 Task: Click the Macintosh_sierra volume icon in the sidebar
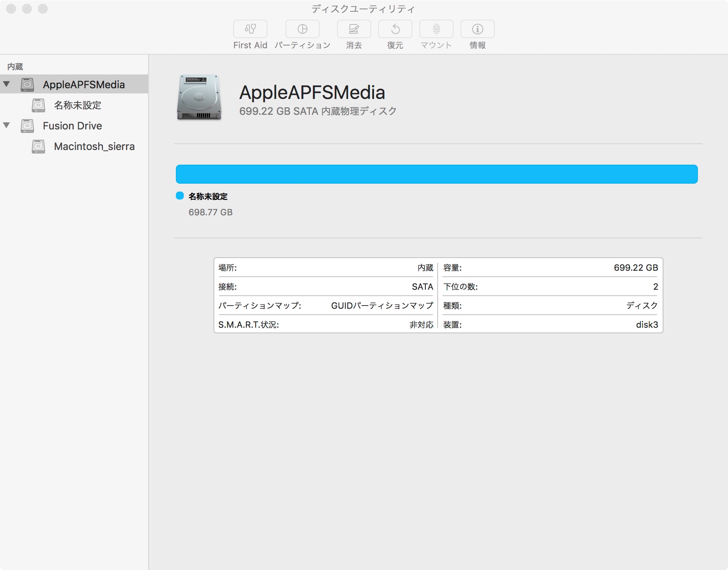(x=38, y=146)
